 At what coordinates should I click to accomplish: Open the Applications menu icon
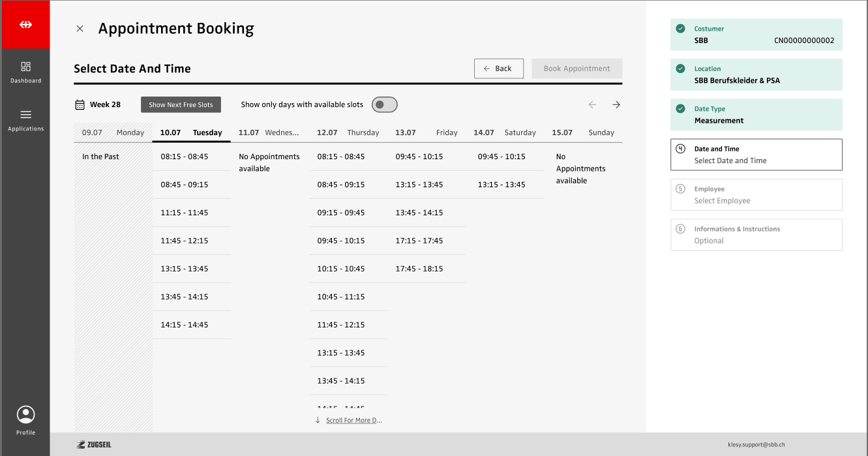pyautogui.click(x=26, y=115)
